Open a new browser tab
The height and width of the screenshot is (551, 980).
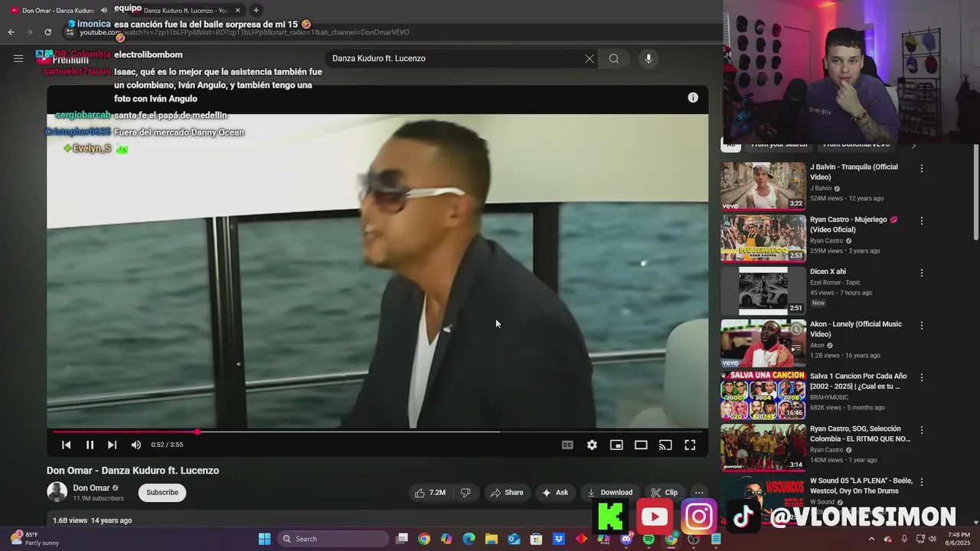pos(256,10)
